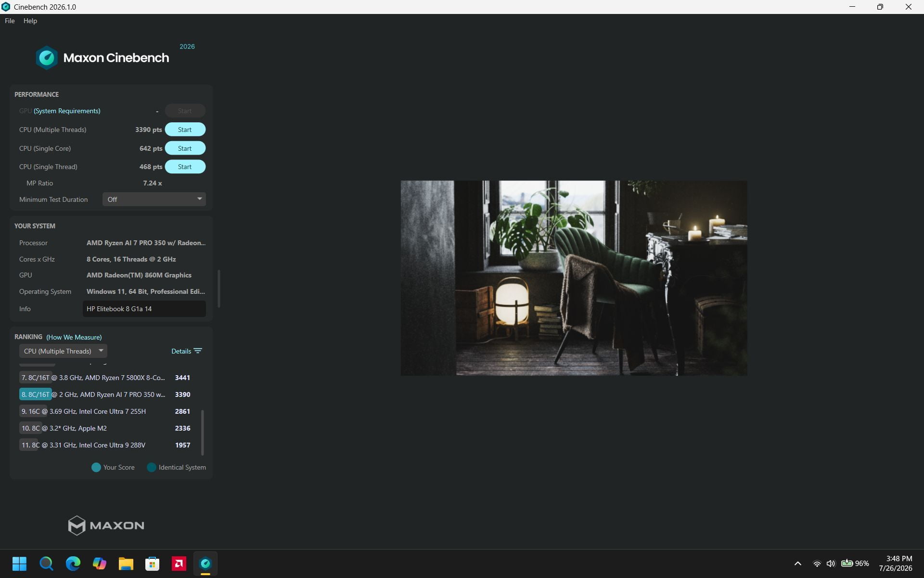Open the Windows Start menu
The image size is (924, 578).
click(x=19, y=564)
